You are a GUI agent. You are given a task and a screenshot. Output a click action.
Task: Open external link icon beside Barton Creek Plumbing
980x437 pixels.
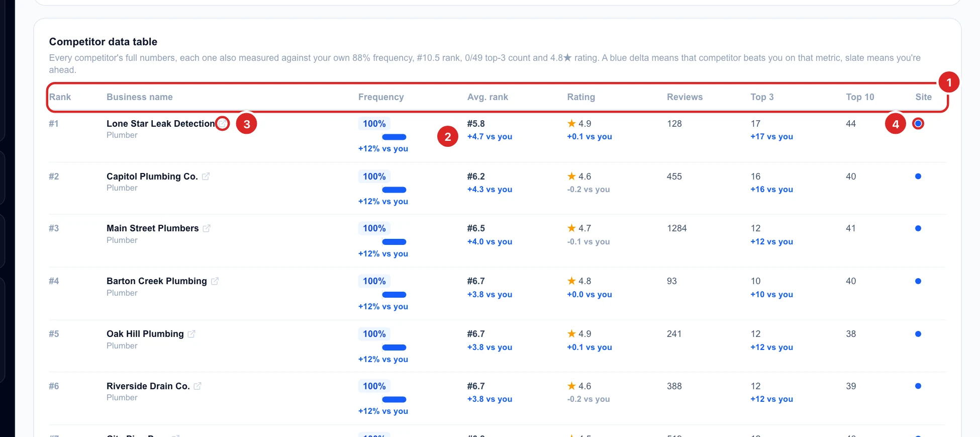(215, 281)
